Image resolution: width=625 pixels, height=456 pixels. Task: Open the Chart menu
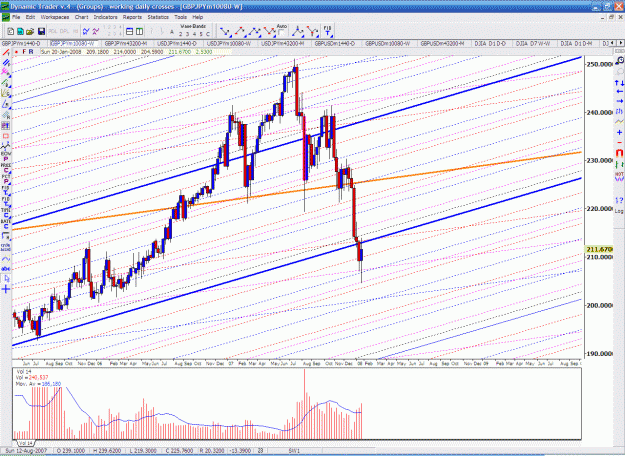point(81,17)
